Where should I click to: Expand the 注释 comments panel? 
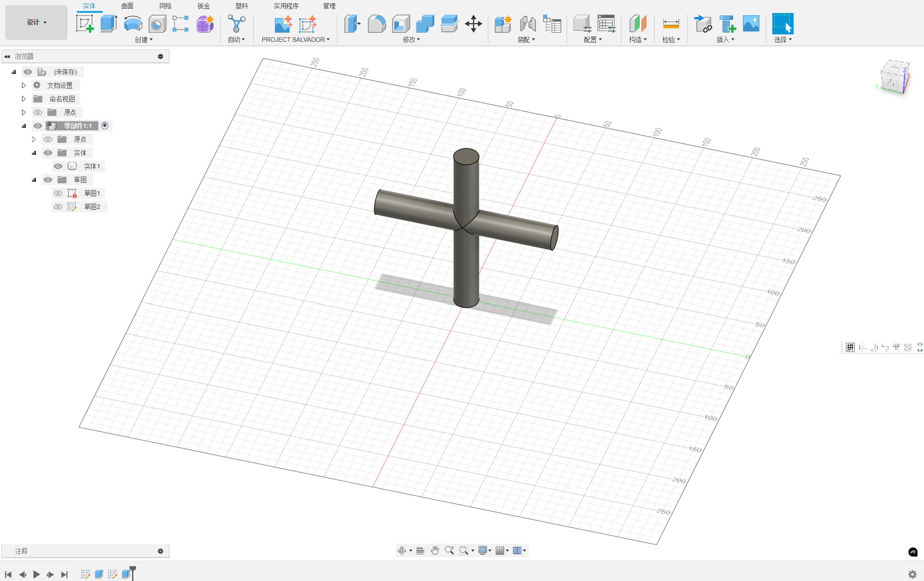[x=160, y=551]
